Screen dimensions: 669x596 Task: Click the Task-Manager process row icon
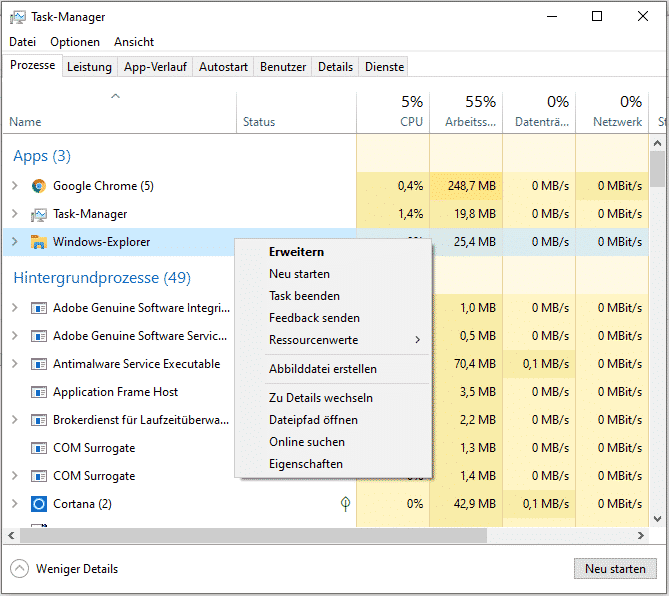(39, 214)
